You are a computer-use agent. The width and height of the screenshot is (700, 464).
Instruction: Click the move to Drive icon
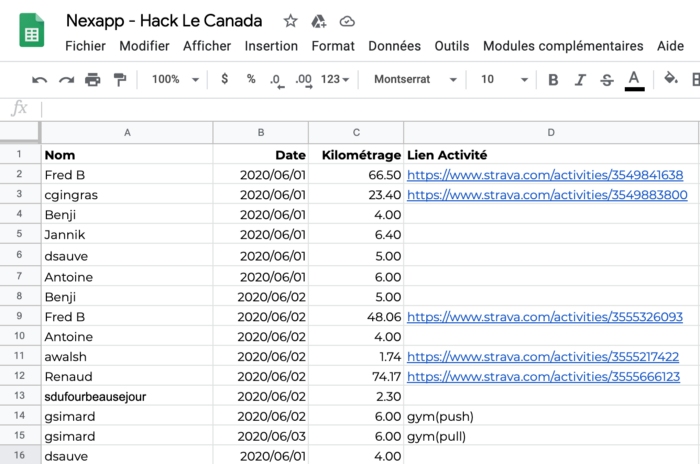click(x=319, y=21)
